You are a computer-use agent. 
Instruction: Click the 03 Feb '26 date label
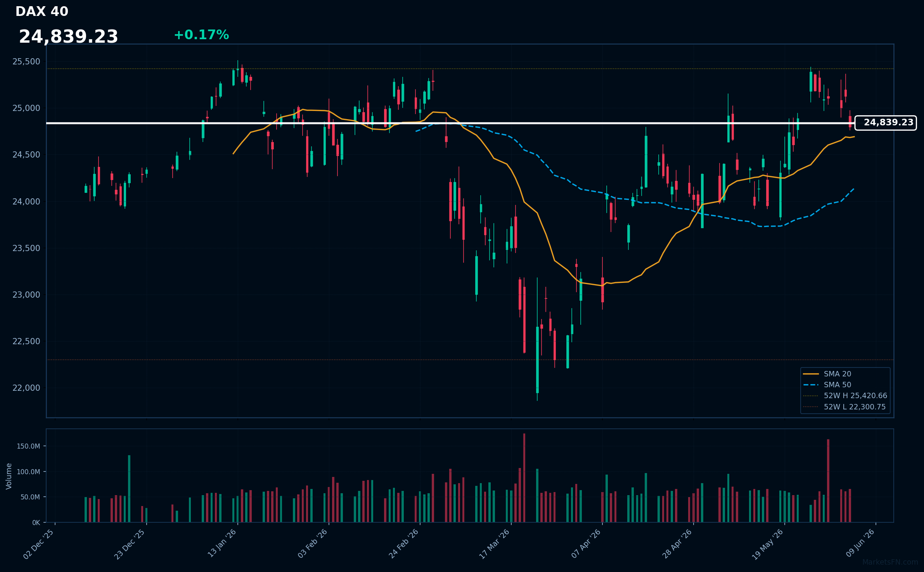313,544
